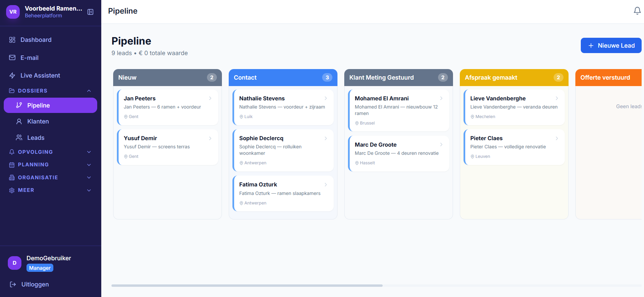
Task: Expand the Meer section
Action: pyautogui.click(x=50, y=190)
